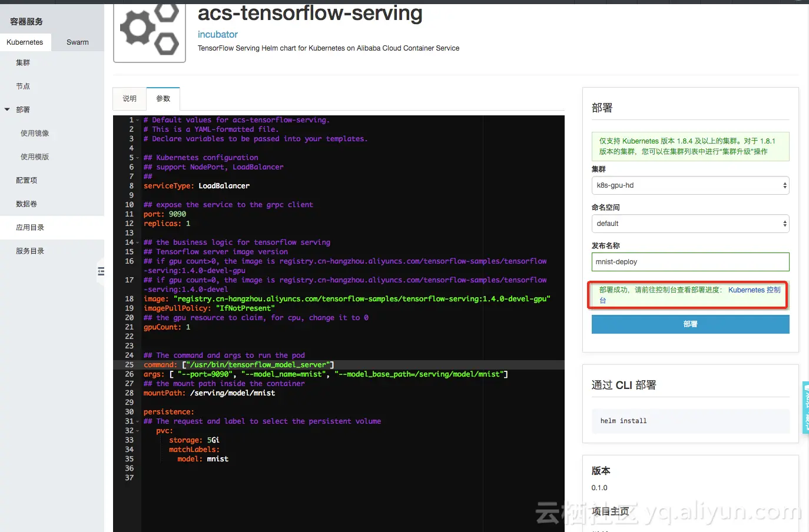Click the 发布名称 mnist-deploy input field
Screen dimensions: 809x532
click(690, 262)
